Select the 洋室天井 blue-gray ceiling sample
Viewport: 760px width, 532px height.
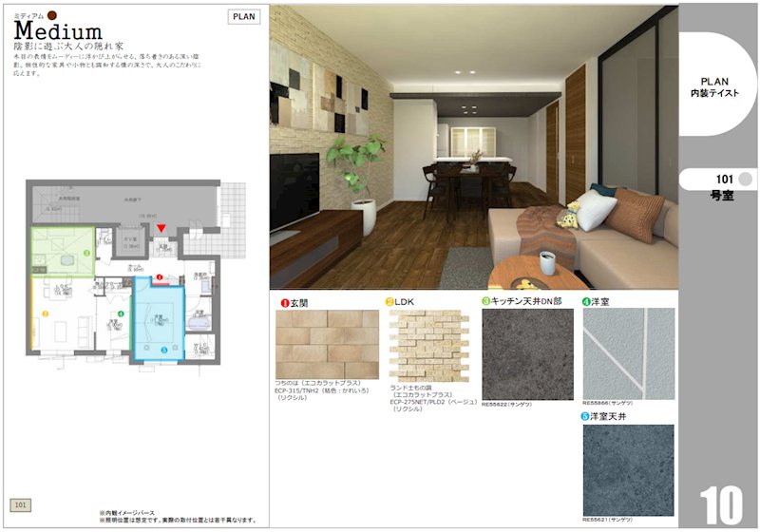tap(628, 469)
